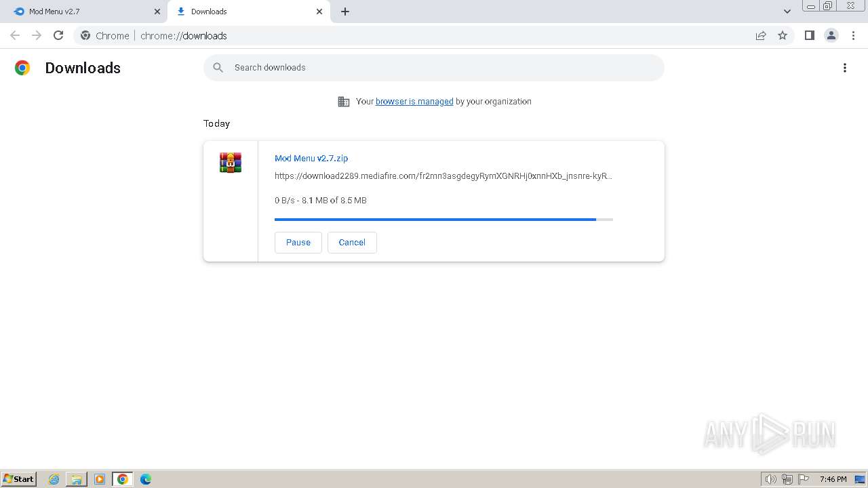Open the network tray icon
This screenshot has height=488, width=868.
787,479
